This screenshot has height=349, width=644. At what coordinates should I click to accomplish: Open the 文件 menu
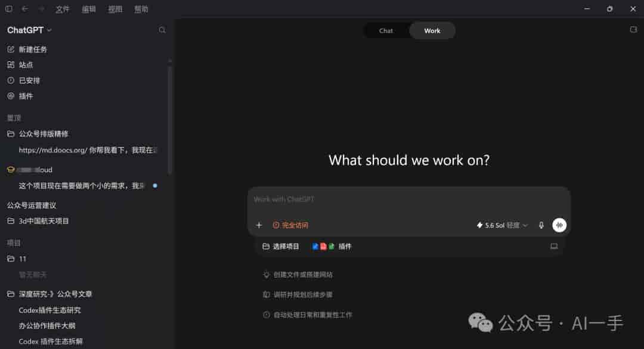pyautogui.click(x=63, y=9)
